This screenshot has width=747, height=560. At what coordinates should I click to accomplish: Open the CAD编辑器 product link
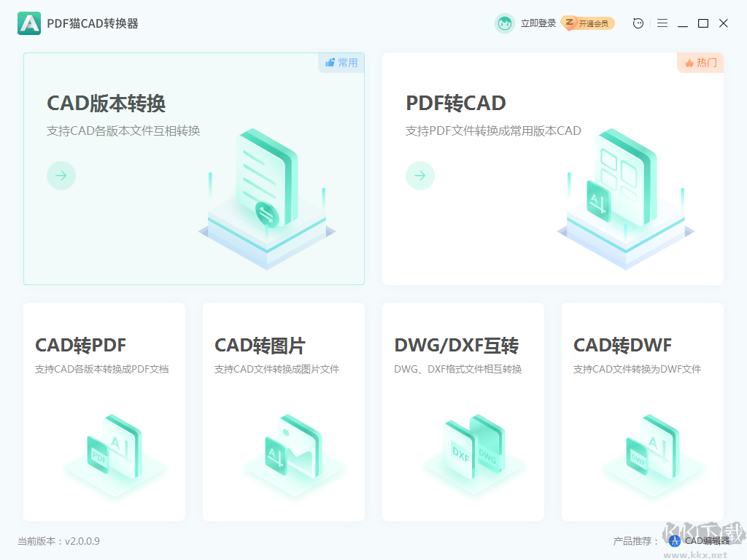coord(707,541)
